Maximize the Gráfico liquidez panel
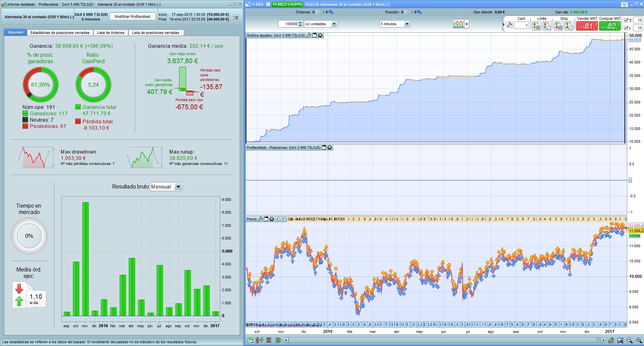This screenshot has width=644, height=346. 315,35
